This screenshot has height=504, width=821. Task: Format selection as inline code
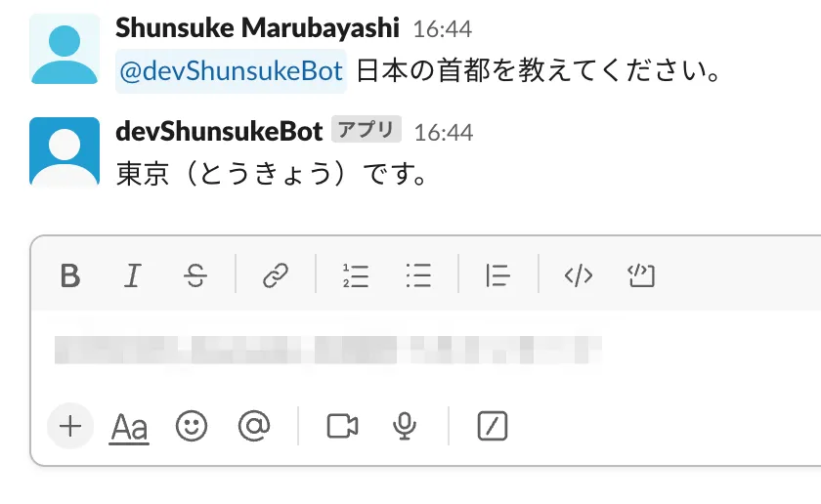[x=579, y=276]
